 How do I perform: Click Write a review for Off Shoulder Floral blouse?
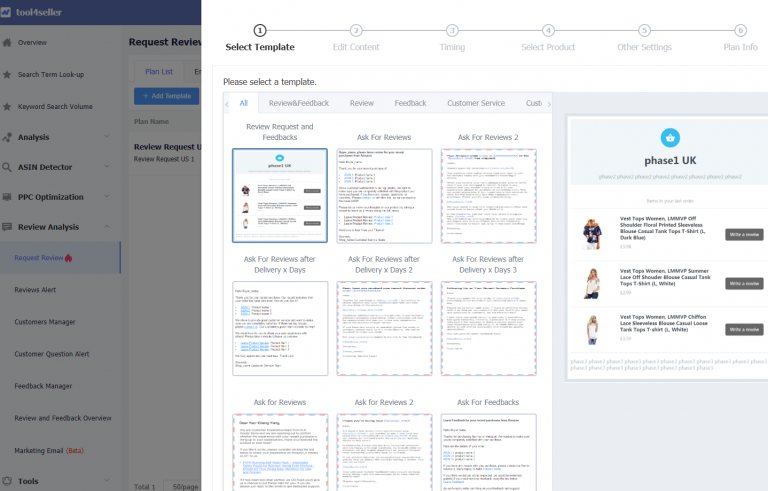(x=744, y=235)
